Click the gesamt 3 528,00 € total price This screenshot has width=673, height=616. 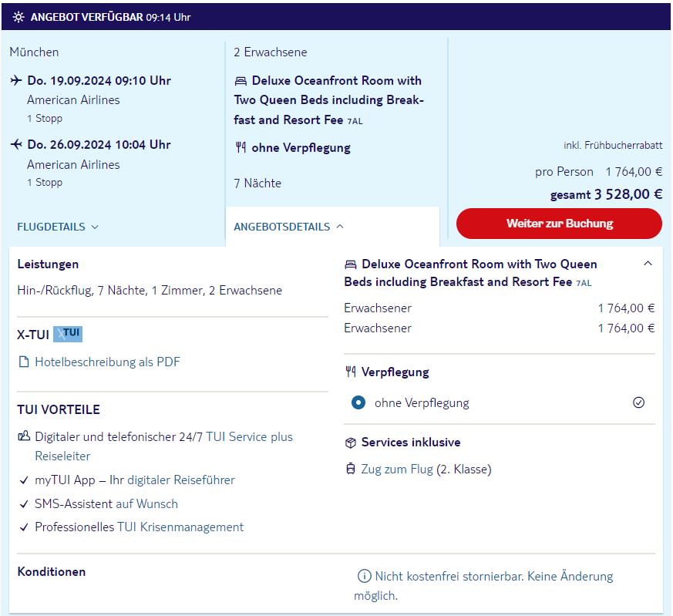click(606, 194)
